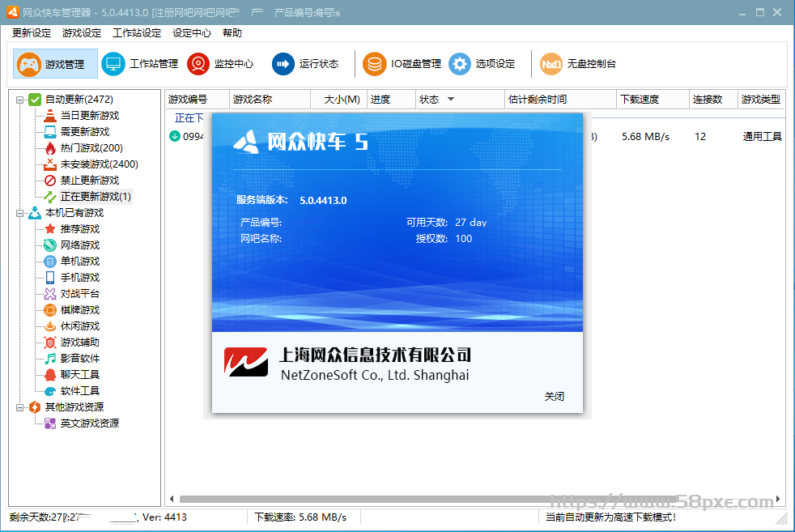
Task: Sort by 游戏类型 column header
Action: (x=762, y=100)
